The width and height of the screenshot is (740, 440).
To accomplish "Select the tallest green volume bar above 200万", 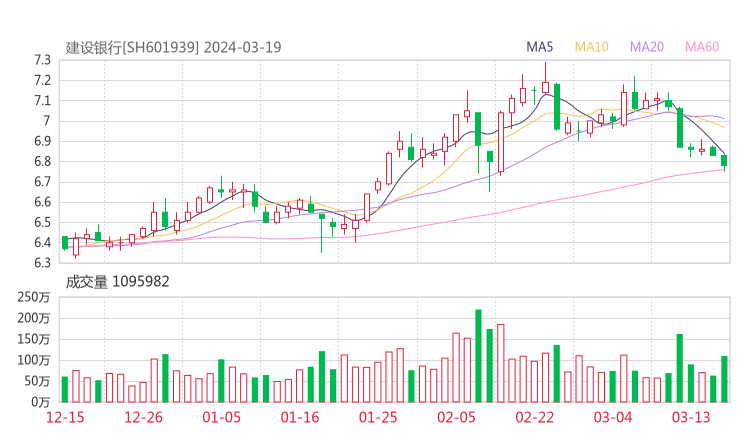I will point(478,356).
